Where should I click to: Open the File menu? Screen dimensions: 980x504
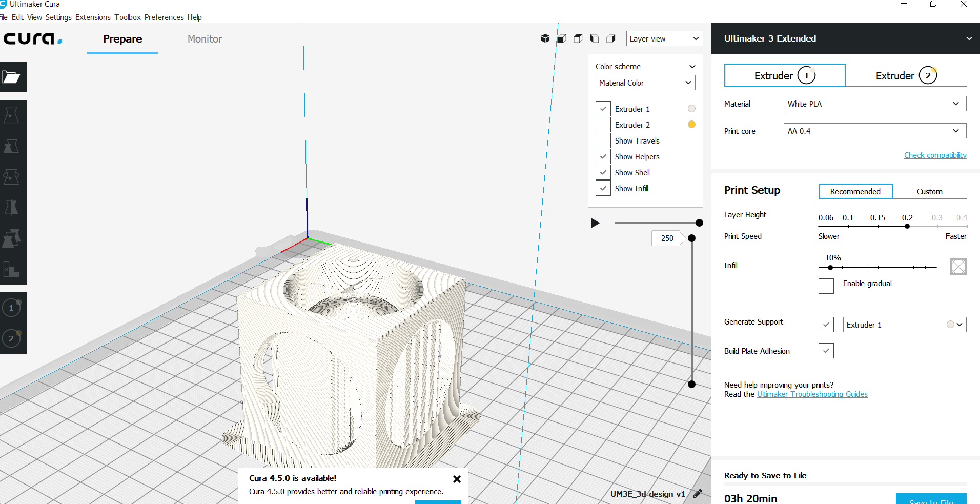(4, 17)
